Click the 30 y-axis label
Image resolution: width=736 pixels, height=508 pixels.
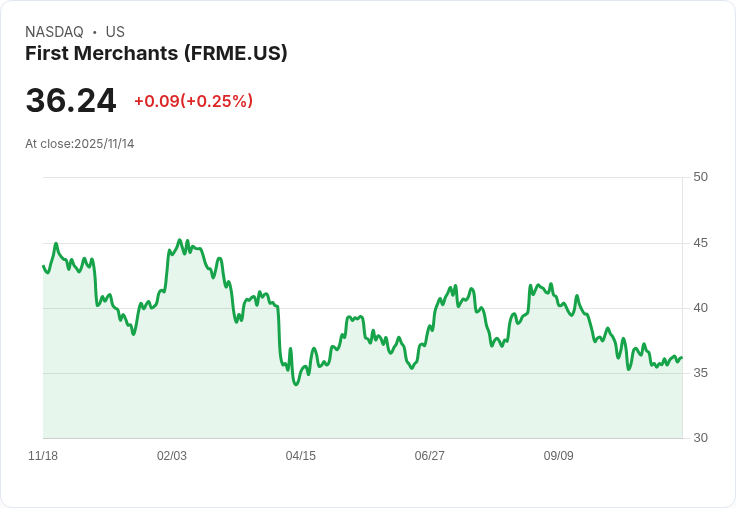(x=701, y=438)
